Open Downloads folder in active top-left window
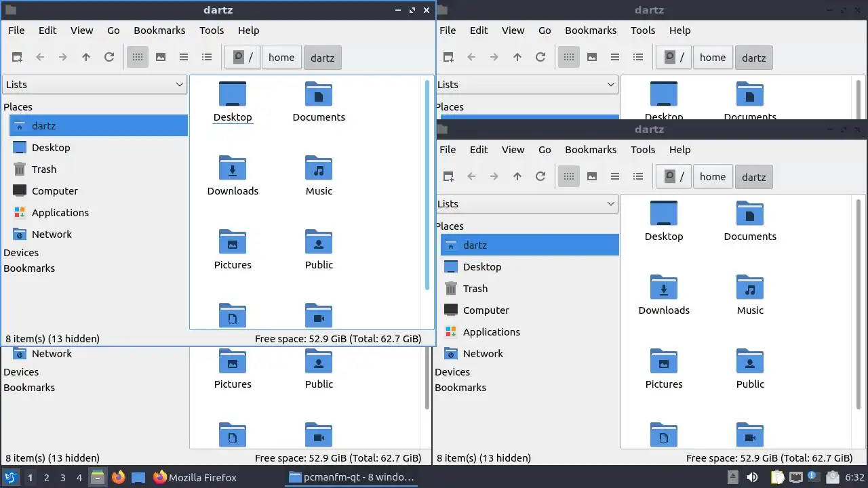The image size is (868, 488). pyautogui.click(x=233, y=176)
